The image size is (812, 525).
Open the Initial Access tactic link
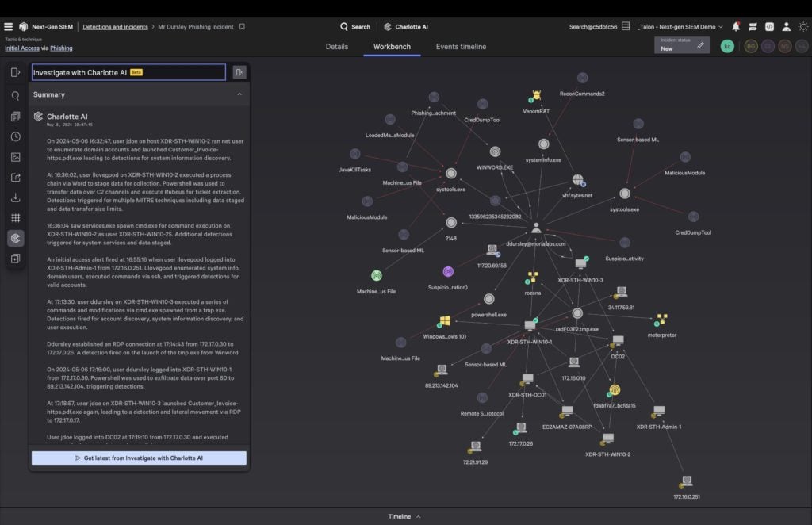tap(21, 48)
